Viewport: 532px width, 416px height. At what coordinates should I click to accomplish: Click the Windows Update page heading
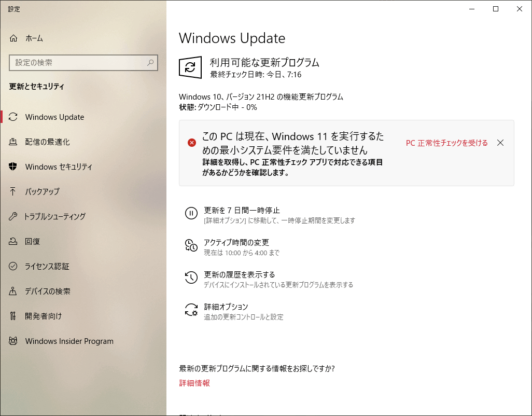coord(232,38)
